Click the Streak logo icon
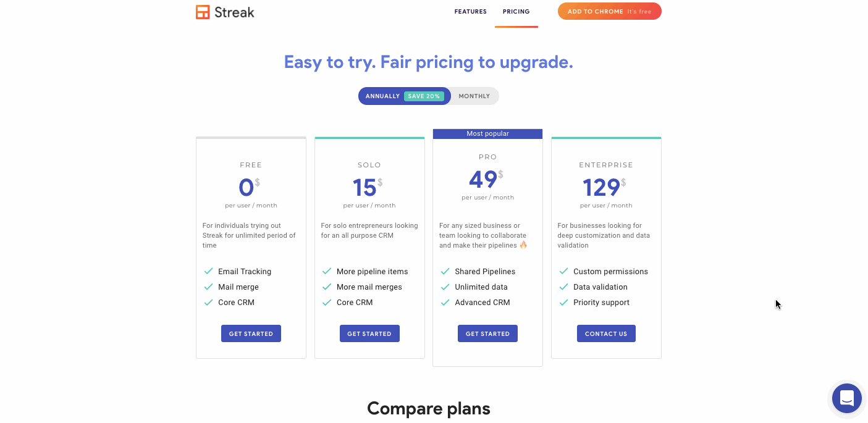This screenshot has width=868, height=423. (203, 12)
